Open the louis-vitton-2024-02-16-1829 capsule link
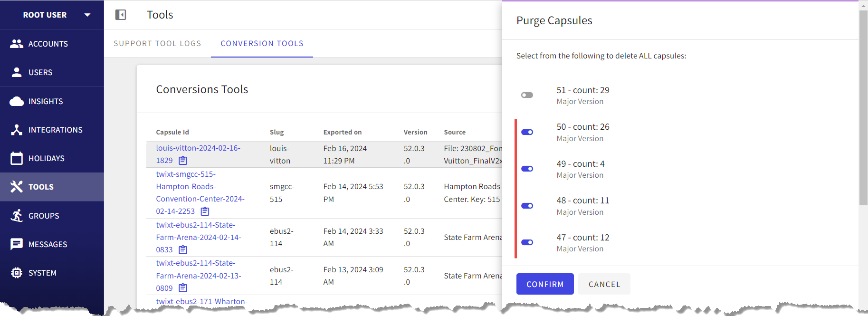This screenshot has height=316, width=868. 198,154
